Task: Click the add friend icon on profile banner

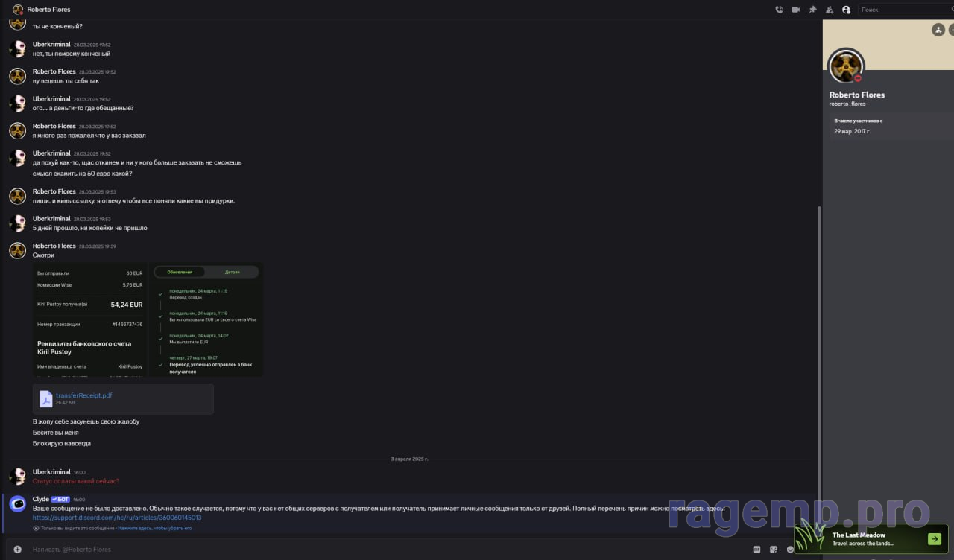Action: pyautogui.click(x=938, y=30)
